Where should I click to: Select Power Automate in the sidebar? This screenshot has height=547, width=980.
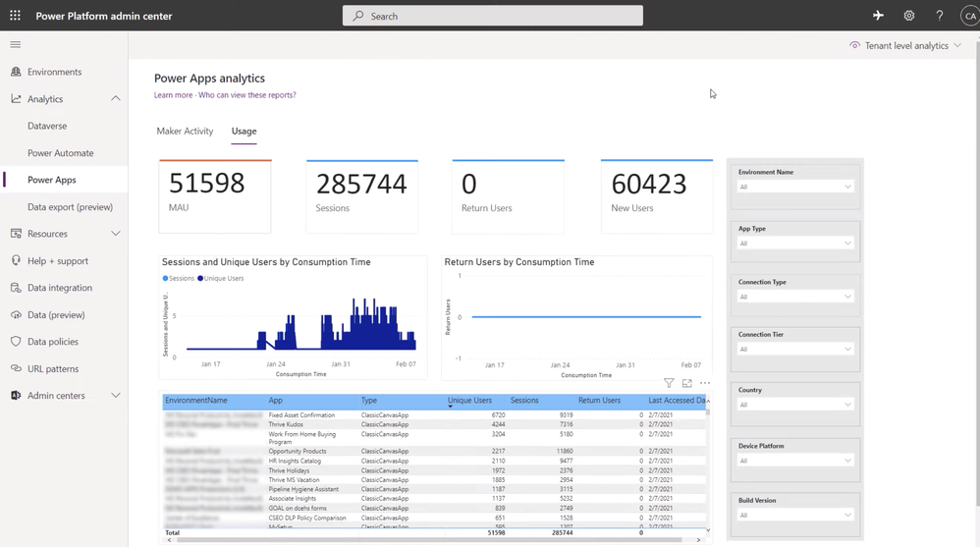[x=61, y=153]
